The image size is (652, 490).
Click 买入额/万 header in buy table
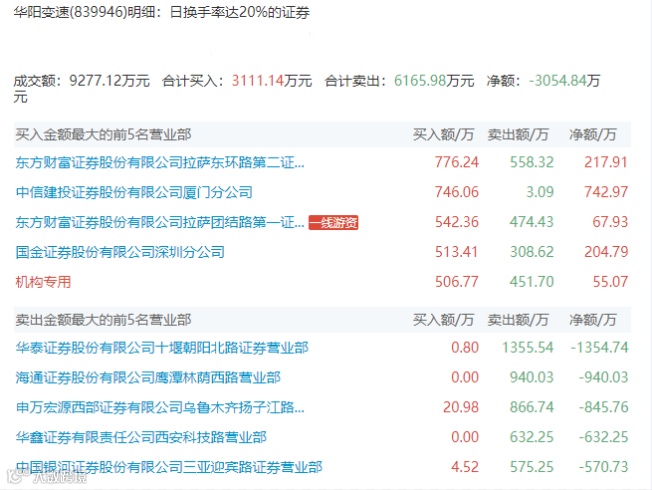pyautogui.click(x=443, y=134)
